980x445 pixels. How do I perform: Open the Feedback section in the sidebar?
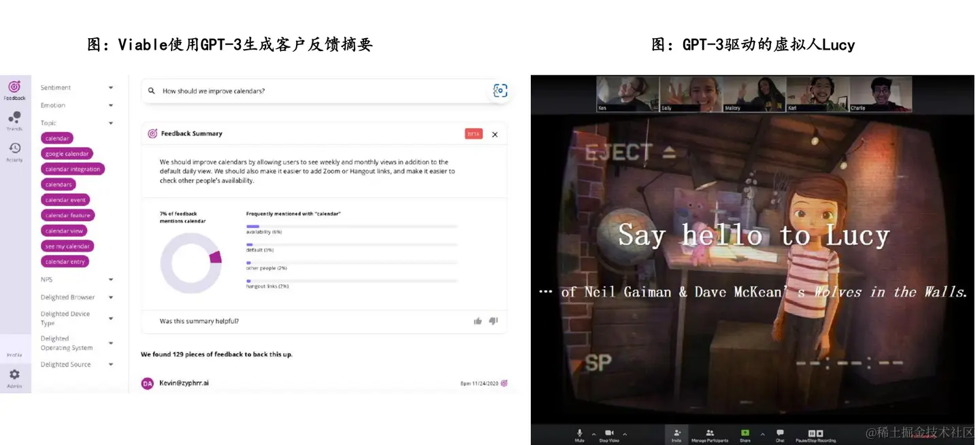tap(14, 90)
